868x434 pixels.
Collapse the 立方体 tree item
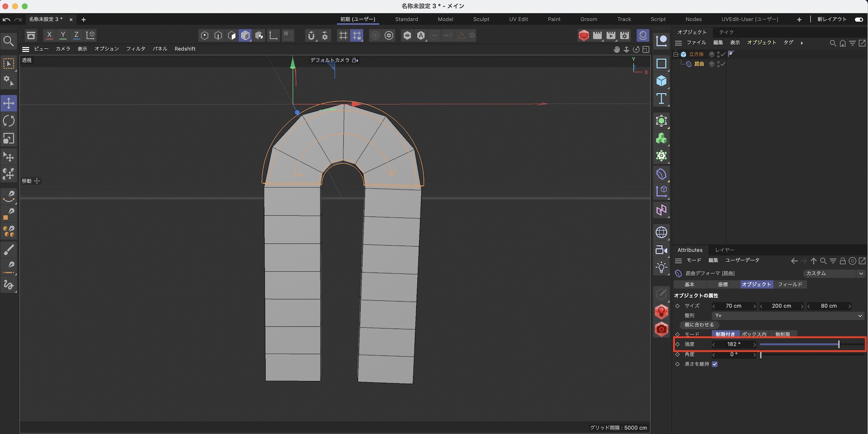click(676, 54)
